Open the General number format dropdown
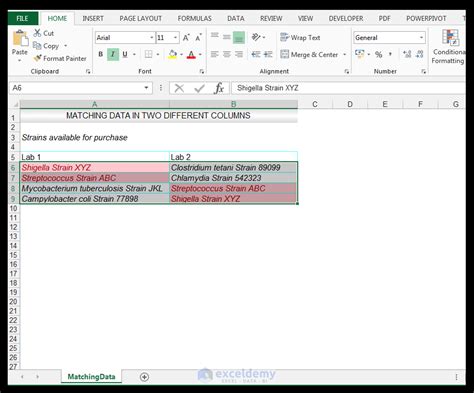Image resolution: width=474 pixels, height=393 pixels. (x=421, y=38)
